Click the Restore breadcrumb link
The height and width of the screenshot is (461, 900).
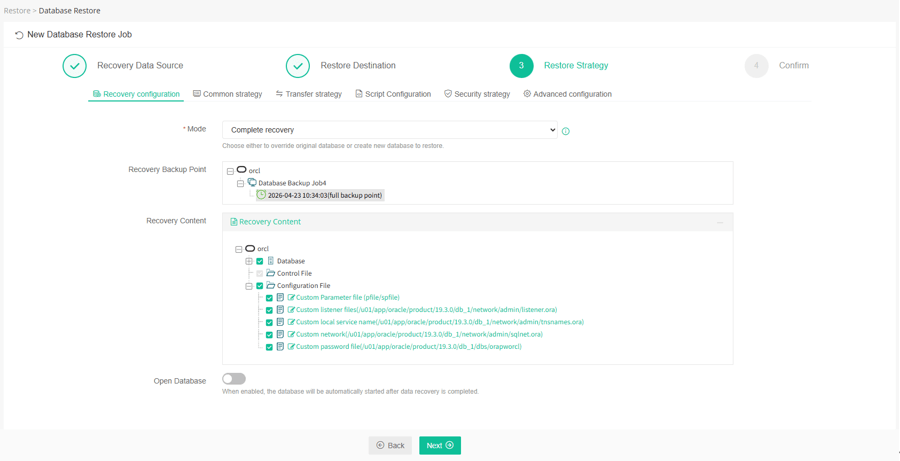(x=16, y=10)
